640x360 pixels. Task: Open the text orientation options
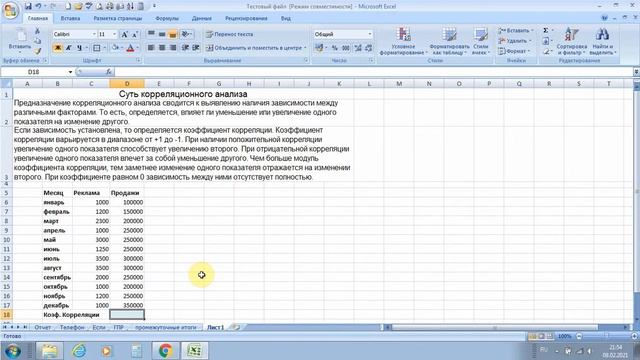tap(187, 34)
